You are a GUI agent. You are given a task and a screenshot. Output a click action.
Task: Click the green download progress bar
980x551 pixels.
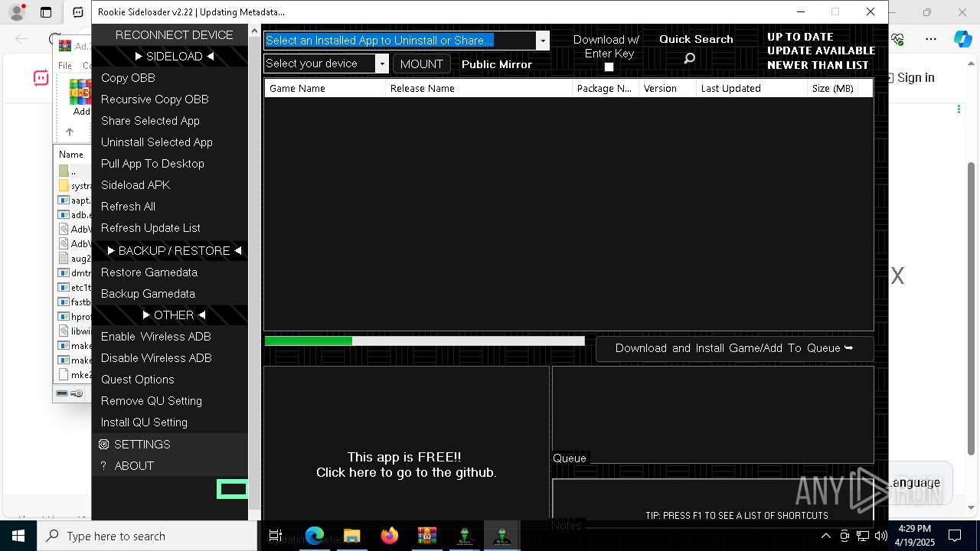(424, 341)
